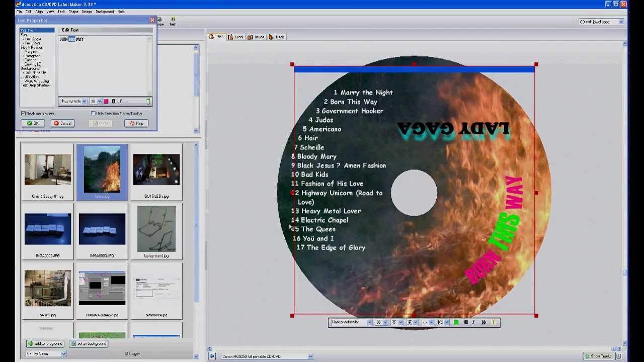Enable Hide Selection Frame/Toolbar checkbox
The image size is (644, 362).
(94, 114)
